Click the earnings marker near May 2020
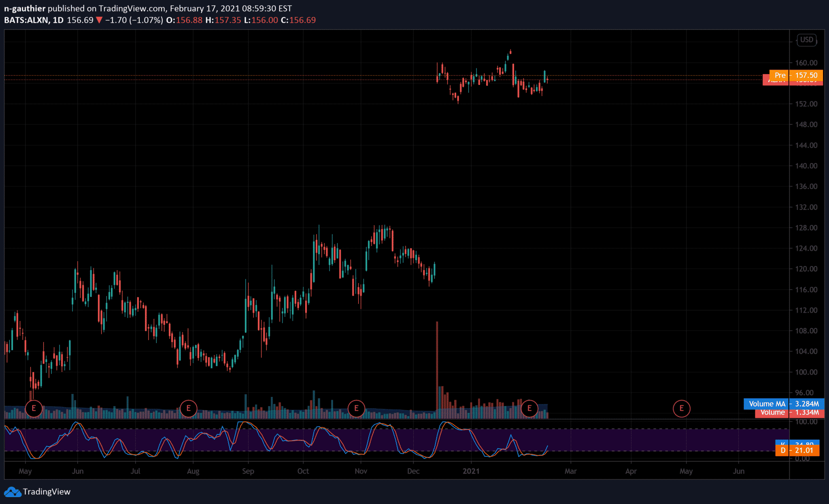The height and width of the screenshot is (504, 829). click(34, 409)
